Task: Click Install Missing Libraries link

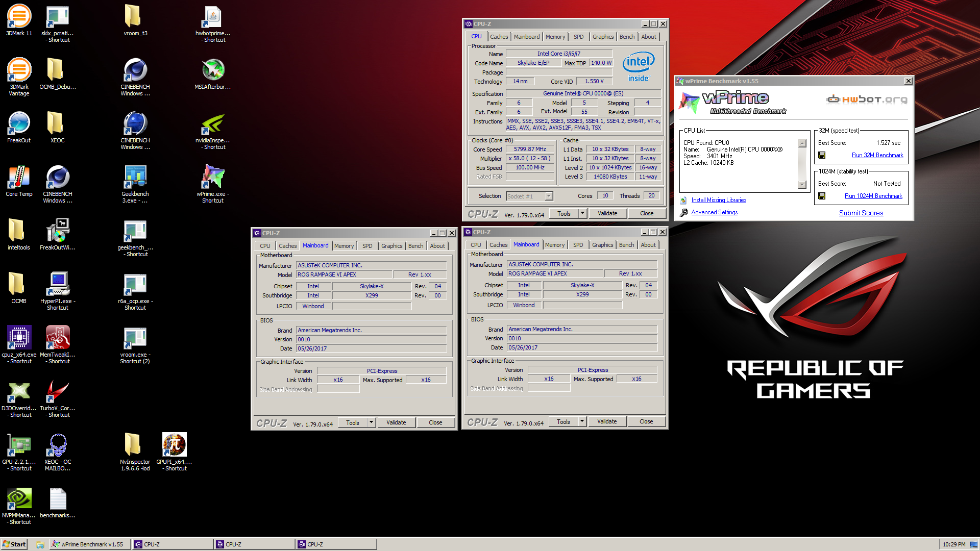Action: point(719,200)
